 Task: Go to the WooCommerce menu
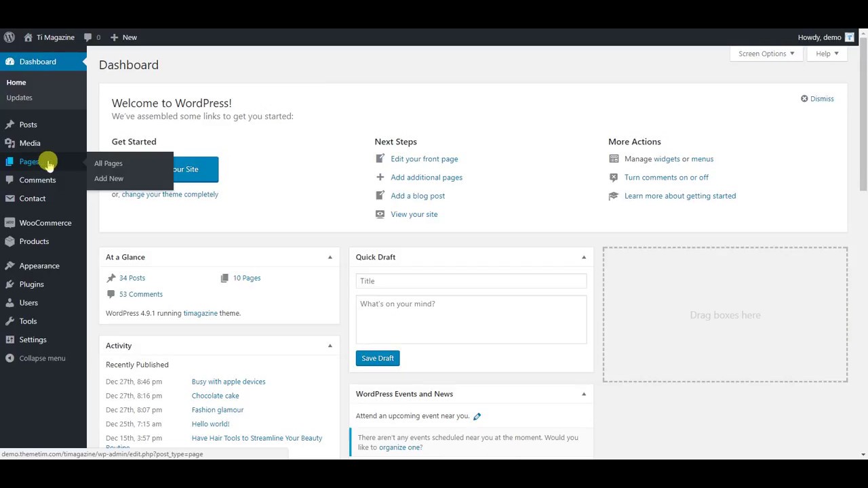point(45,223)
